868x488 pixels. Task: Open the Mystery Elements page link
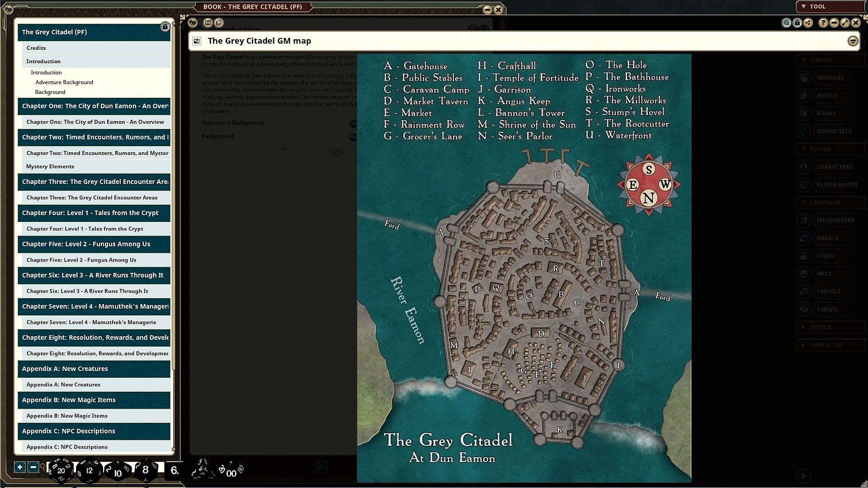(50, 166)
